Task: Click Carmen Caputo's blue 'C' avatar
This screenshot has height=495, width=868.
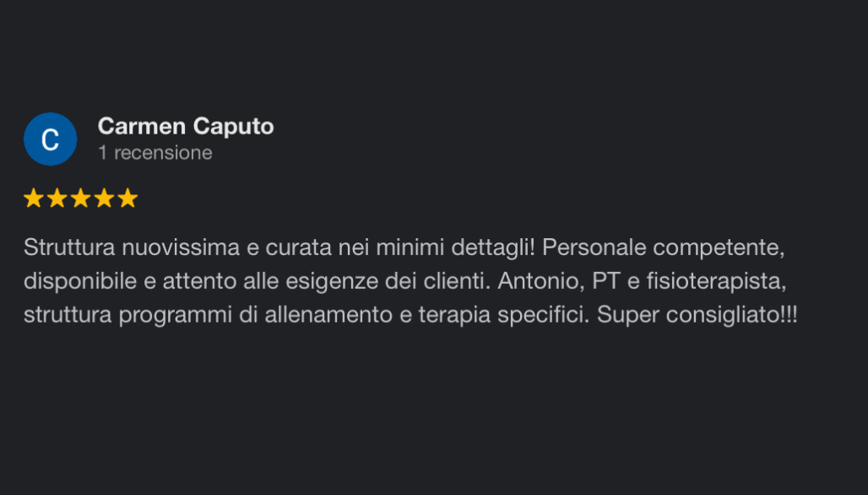Action: pyautogui.click(x=50, y=139)
